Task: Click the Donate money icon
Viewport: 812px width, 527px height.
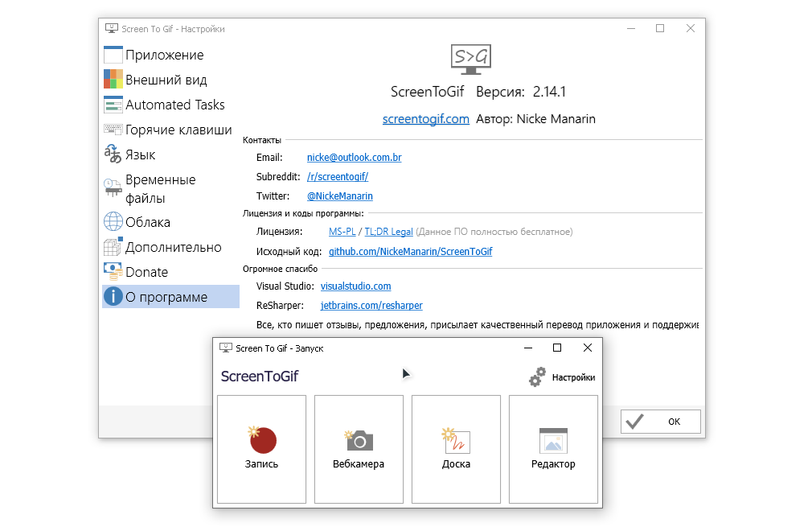Action: pos(113,271)
